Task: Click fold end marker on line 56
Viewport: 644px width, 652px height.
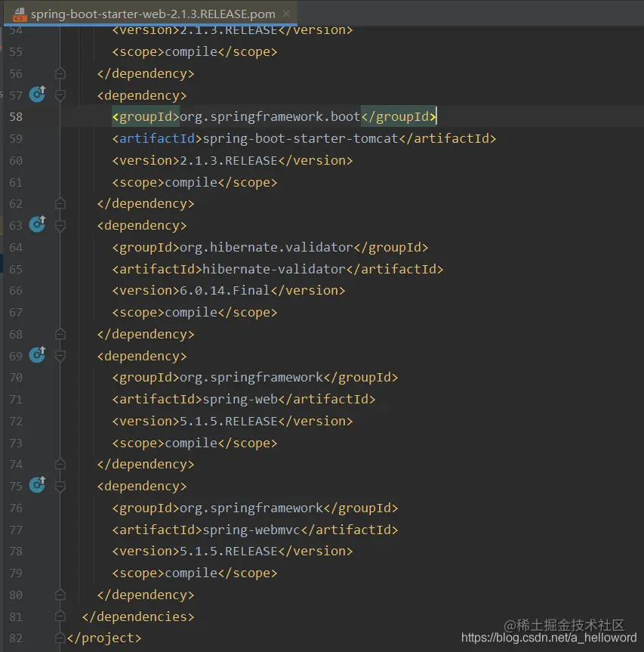Action: [60, 73]
